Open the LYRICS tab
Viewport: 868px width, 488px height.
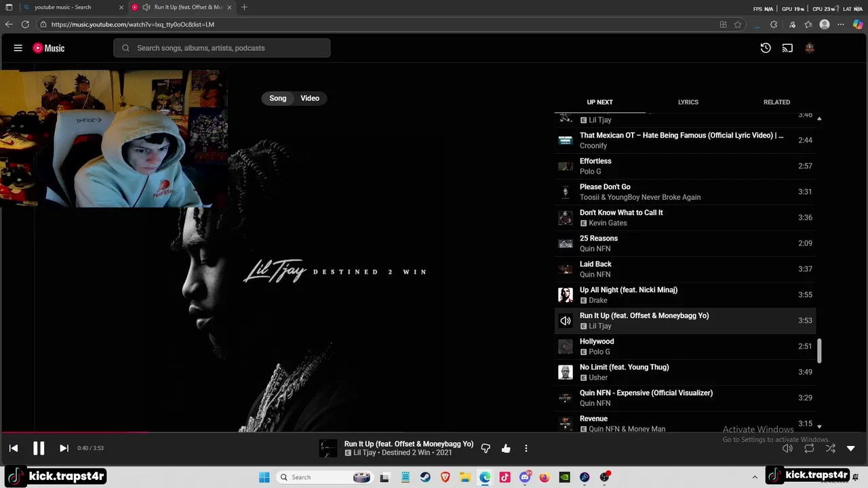pos(688,102)
